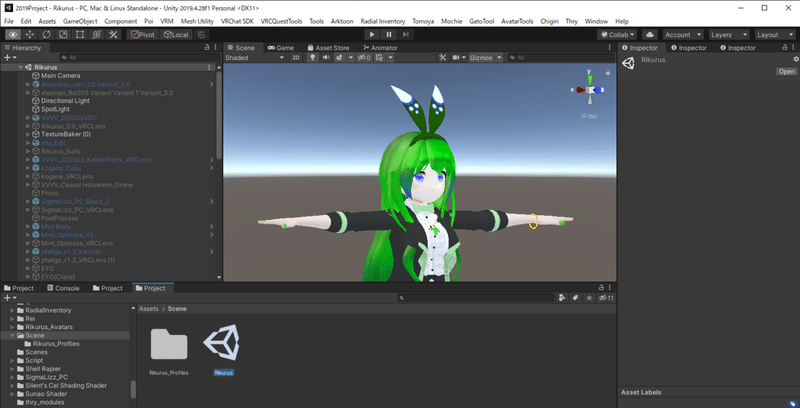Toggle hidden packages counter showing 11
Screen dimensions: 800x408
click(x=606, y=298)
